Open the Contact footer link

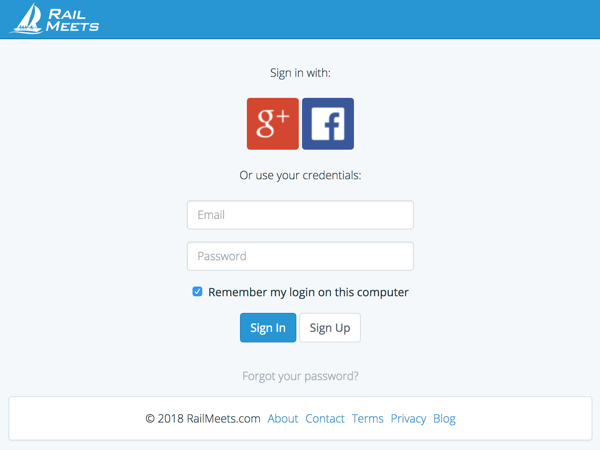[325, 419]
